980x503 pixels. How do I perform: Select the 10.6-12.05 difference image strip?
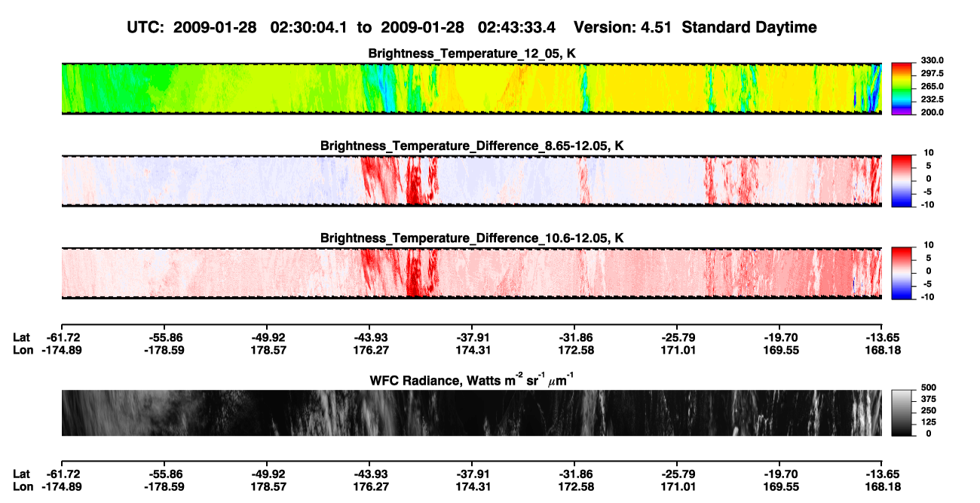tap(471, 272)
